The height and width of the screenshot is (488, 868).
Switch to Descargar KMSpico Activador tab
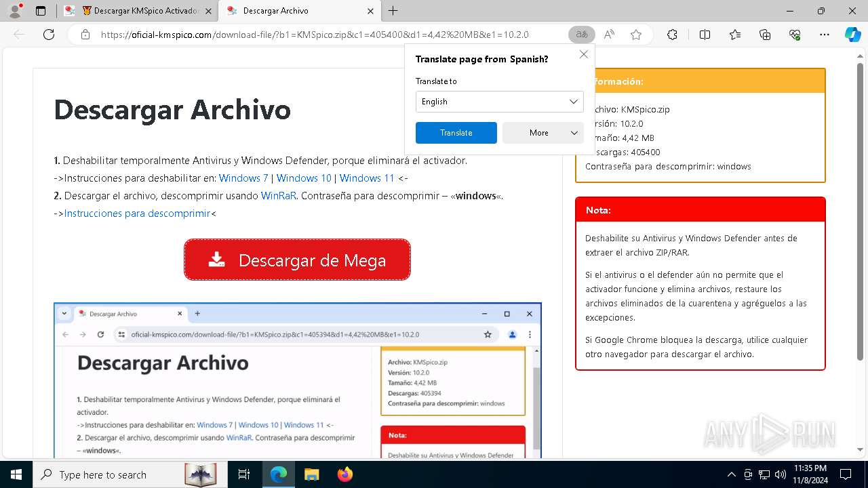click(140, 11)
